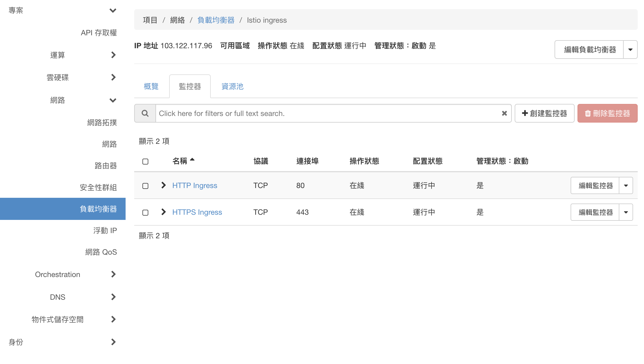Click 創建監控器 button

coord(545,113)
